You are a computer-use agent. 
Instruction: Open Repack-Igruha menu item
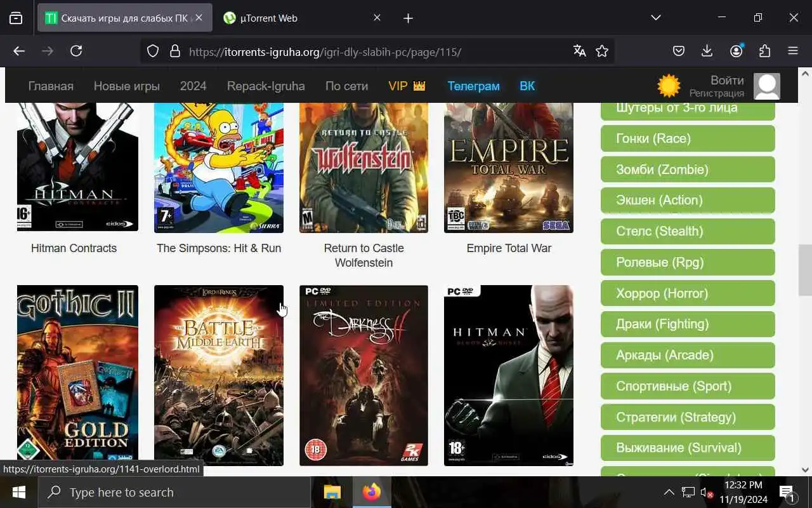coord(266,86)
